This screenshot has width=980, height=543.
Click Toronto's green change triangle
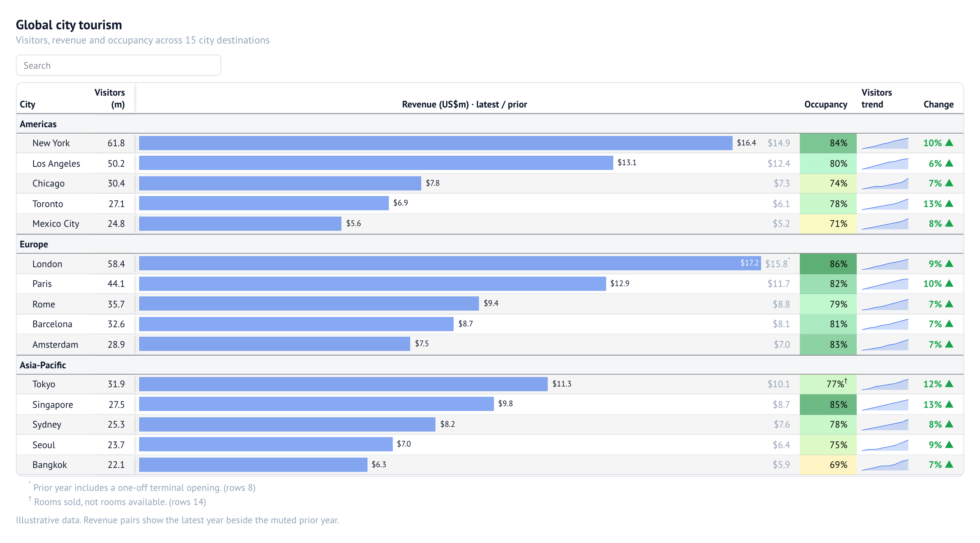point(949,204)
